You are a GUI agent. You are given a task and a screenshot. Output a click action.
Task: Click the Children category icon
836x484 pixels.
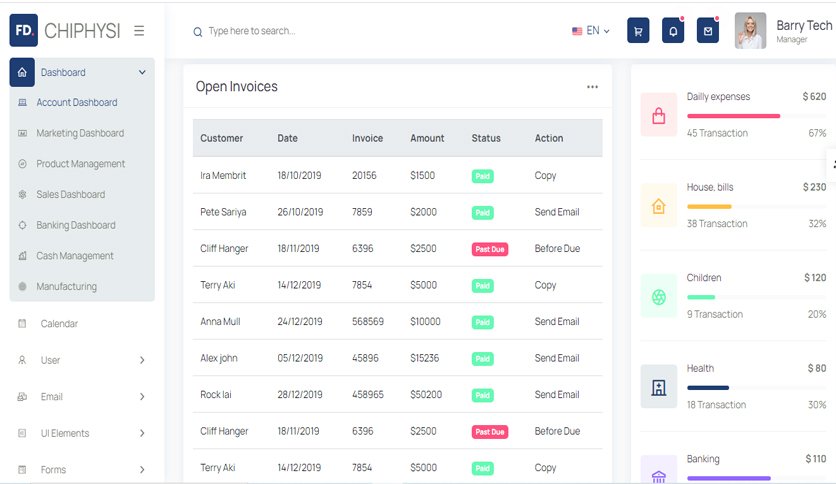coord(659,296)
